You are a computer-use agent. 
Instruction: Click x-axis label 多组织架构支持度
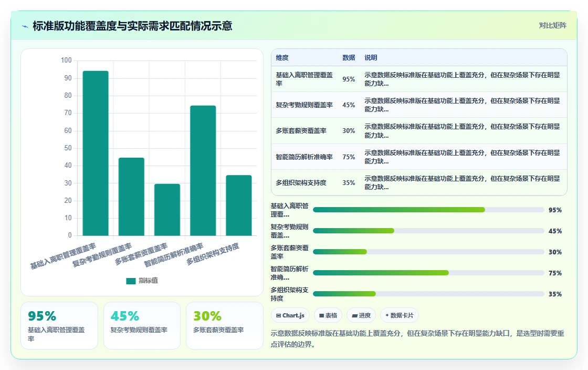tap(213, 254)
